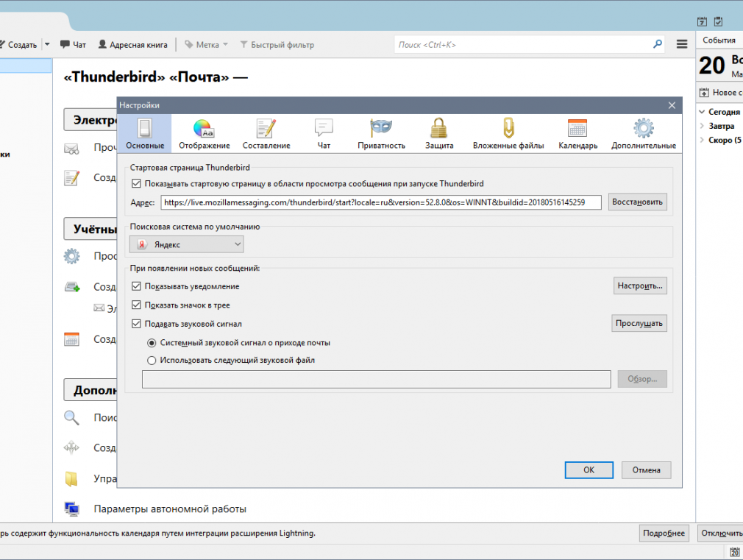Toggle Подавать звуковой сигнал checkbox
The image size is (743, 560).
click(x=137, y=324)
